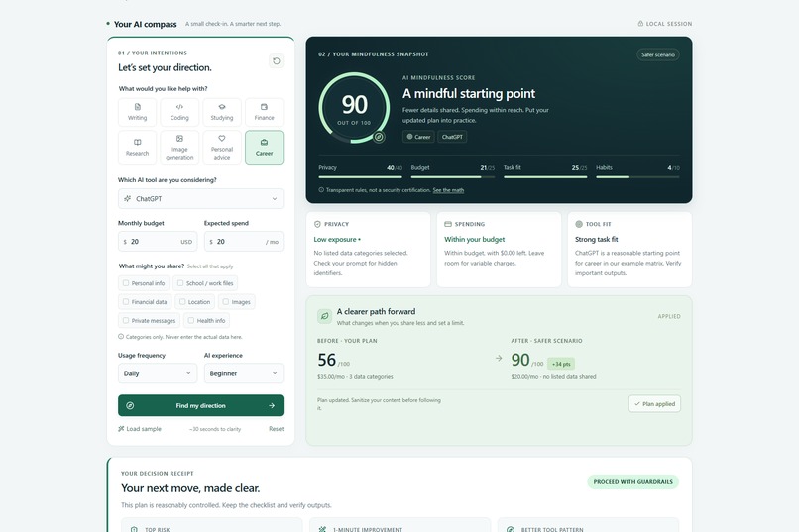The height and width of the screenshot is (532, 799).
Task: Click the Applied label
Action: 669,316
